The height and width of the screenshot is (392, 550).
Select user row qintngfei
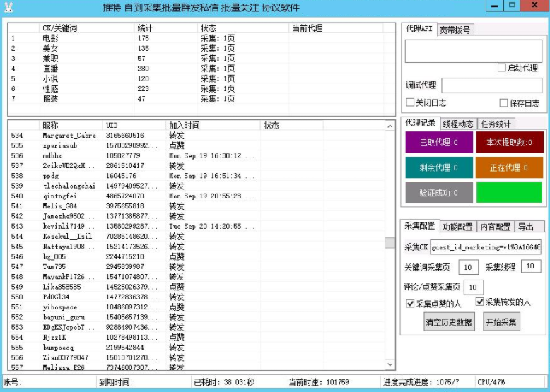[x=197, y=196]
